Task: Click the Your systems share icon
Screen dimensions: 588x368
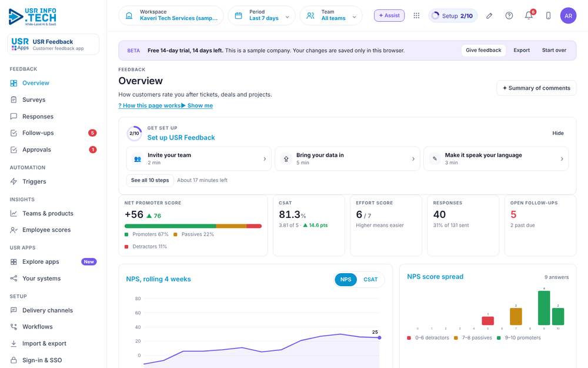Action: [x=14, y=279]
